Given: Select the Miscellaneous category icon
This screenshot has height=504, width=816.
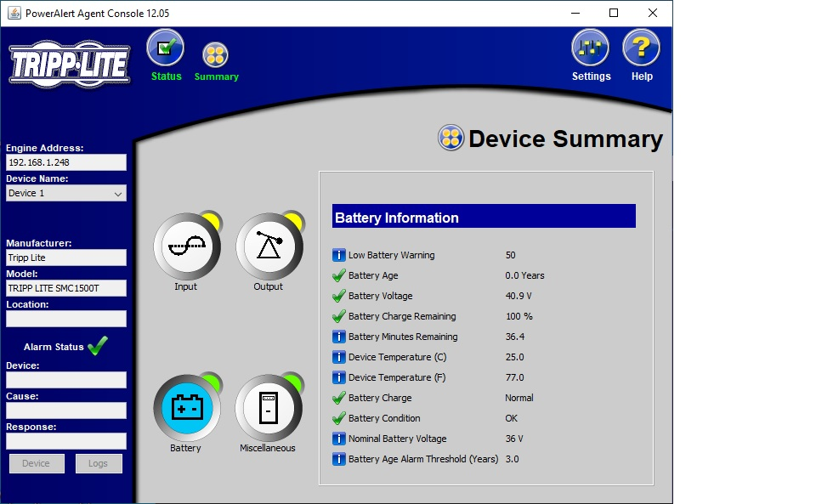Looking at the screenshot, I should click(269, 407).
